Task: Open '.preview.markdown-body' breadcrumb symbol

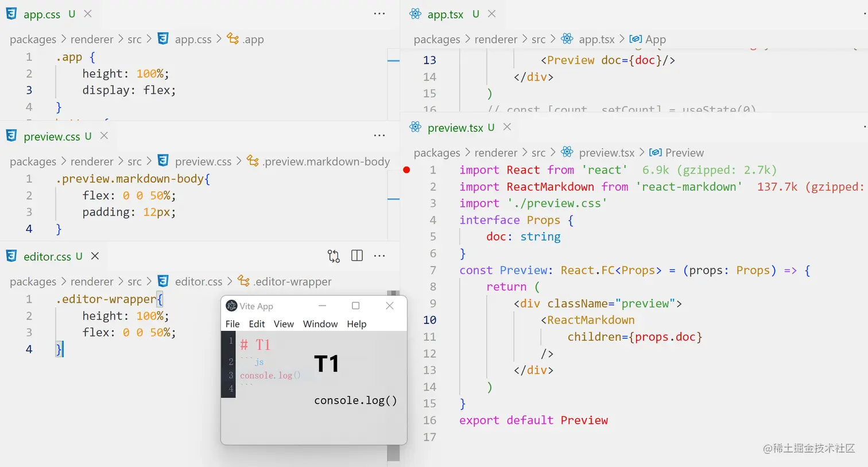Action: (326, 162)
